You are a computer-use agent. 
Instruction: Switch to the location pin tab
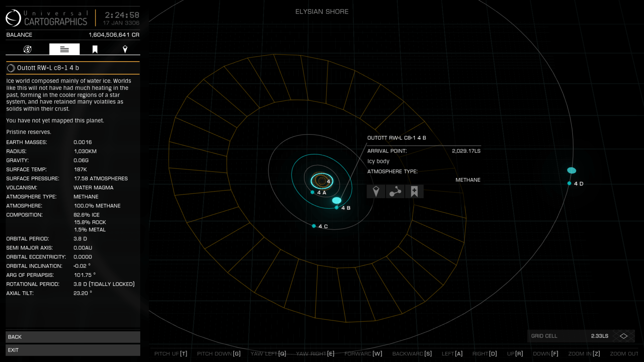click(x=125, y=49)
